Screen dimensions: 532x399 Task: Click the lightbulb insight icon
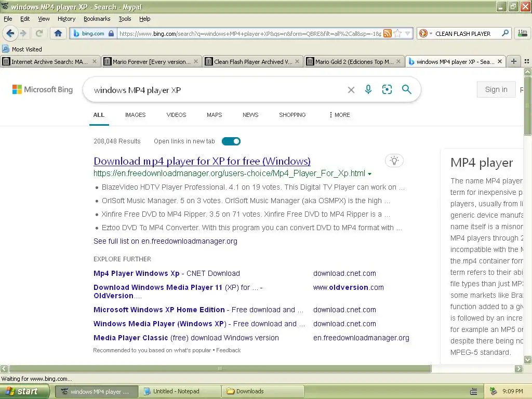[394, 161]
